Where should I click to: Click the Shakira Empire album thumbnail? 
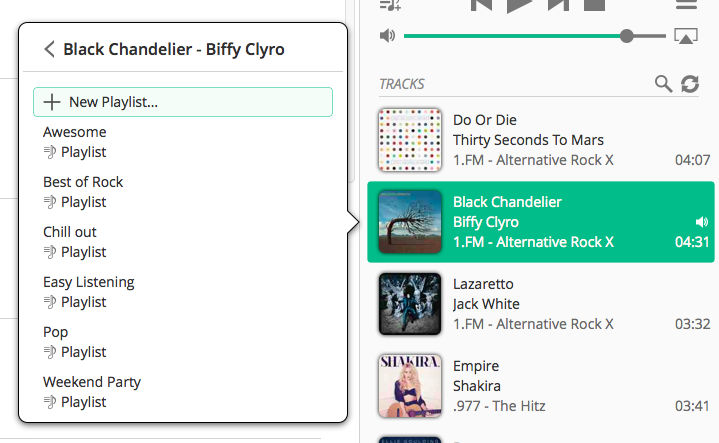410,386
